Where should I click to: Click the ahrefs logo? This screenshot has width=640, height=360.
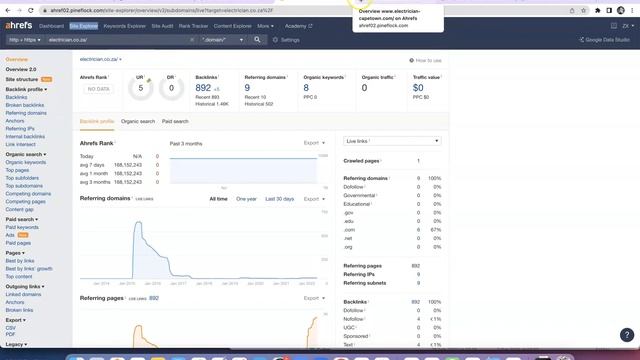(x=19, y=25)
